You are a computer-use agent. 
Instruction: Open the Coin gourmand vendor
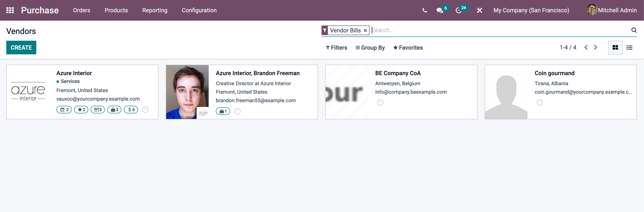click(560, 92)
